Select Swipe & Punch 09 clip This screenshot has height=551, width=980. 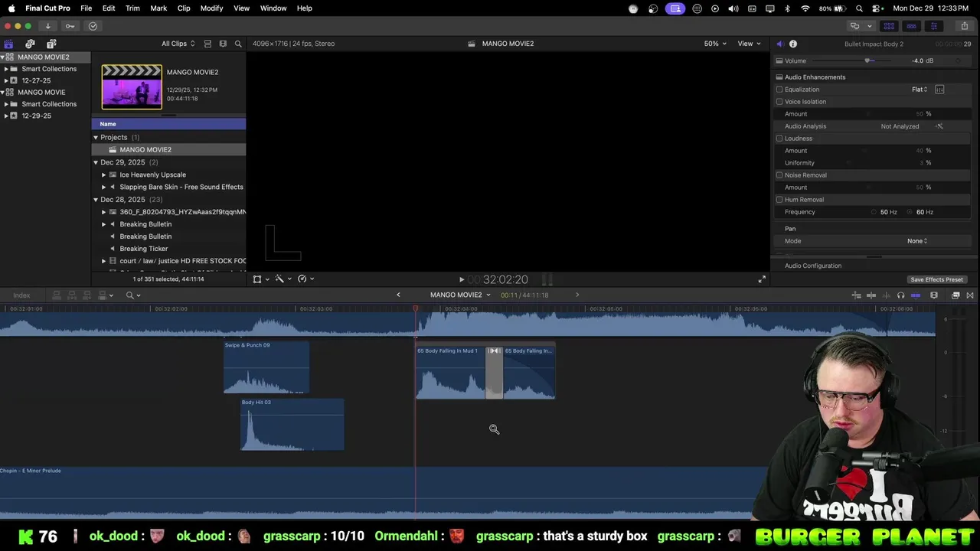266,367
